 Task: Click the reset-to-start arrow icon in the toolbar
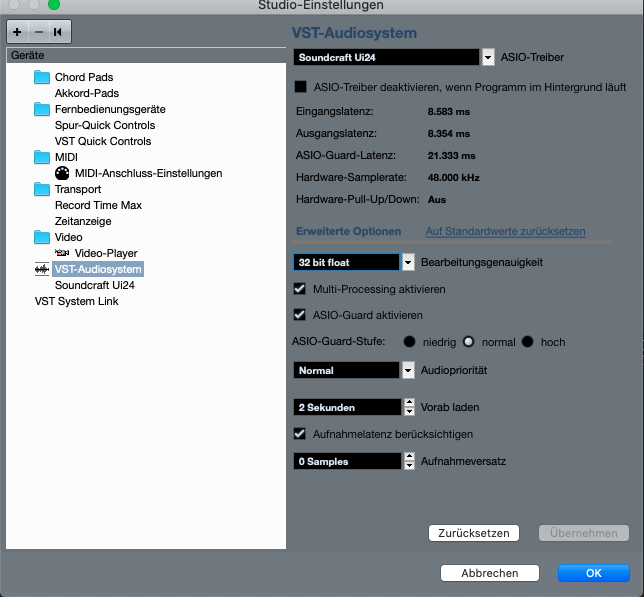coord(58,32)
